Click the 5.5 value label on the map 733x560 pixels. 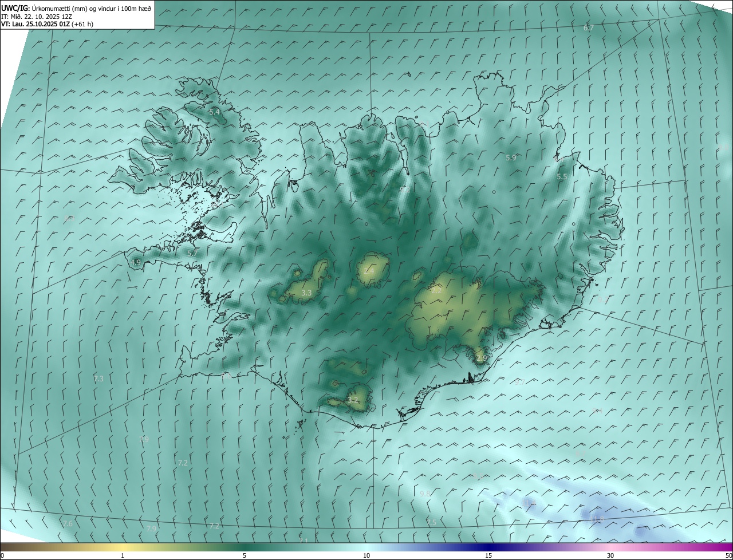[x=562, y=177]
